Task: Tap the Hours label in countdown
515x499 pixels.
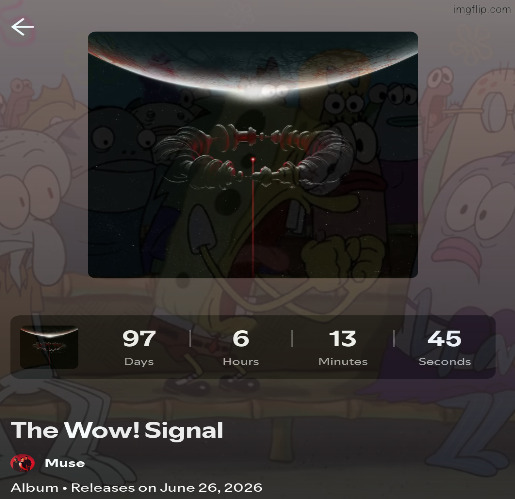Action: point(241,362)
